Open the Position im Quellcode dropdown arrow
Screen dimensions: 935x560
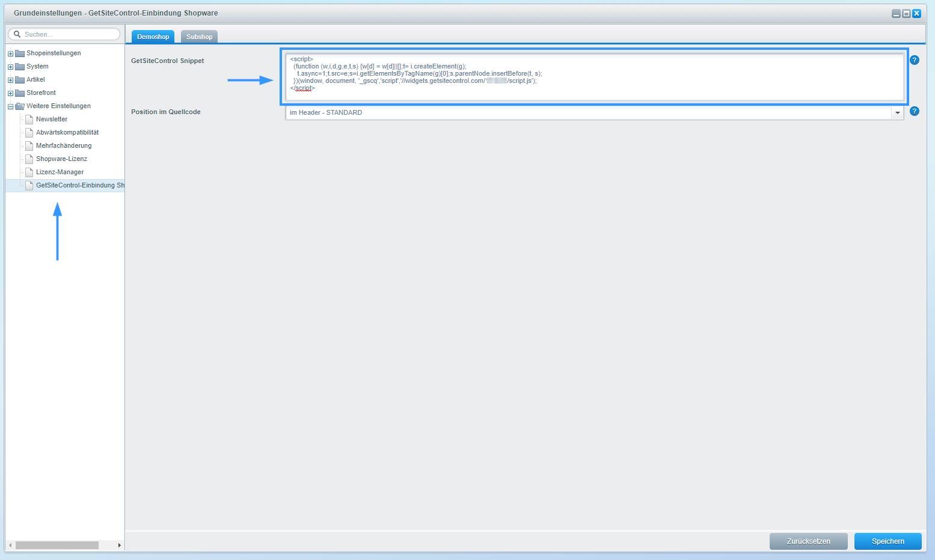click(x=898, y=112)
